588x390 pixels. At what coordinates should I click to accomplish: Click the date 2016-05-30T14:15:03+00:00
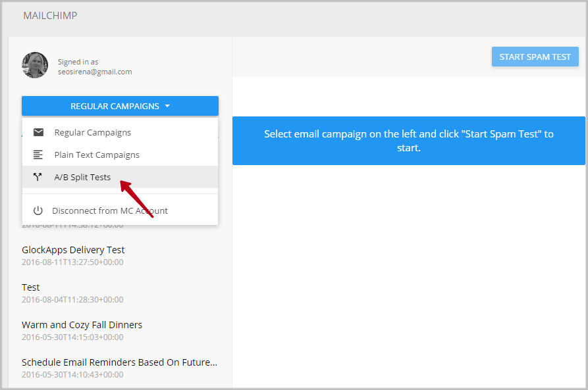pyautogui.click(x=72, y=337)
